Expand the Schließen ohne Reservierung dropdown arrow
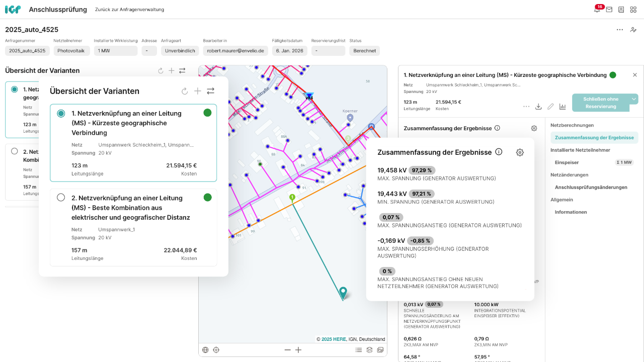Viewport: 644px width, 362px height. pos(634,99)
